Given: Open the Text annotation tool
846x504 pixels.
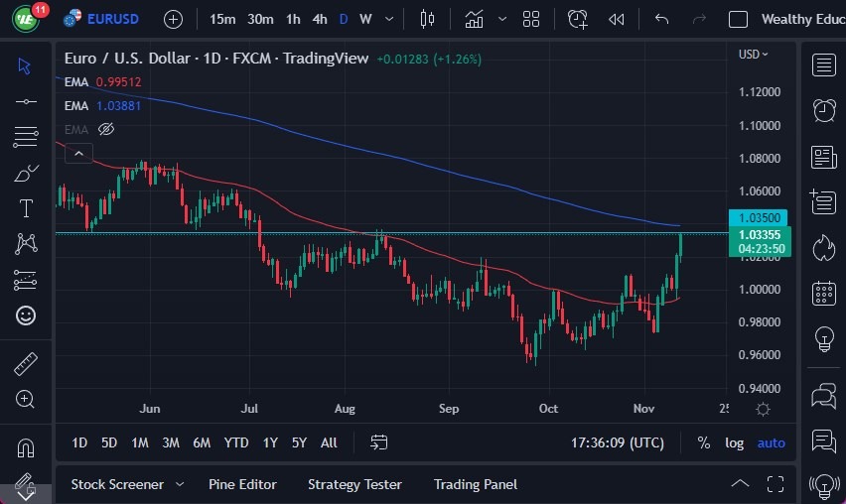Looking at the screenshot, I should point(26,208).
